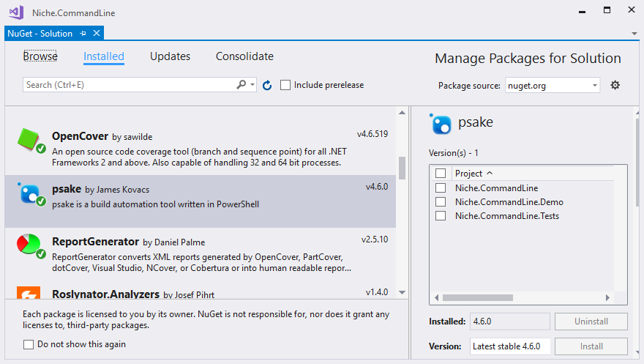The image size is (644, 364).
Task: Check the Niche.CommandLine.Tests project checkbox
Action: point(441,215)
